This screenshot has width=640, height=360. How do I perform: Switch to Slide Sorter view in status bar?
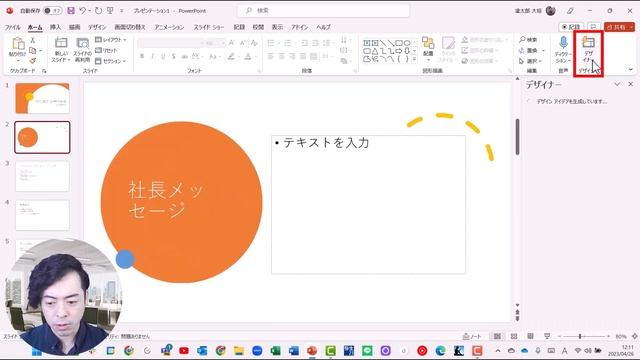[514, 336]
